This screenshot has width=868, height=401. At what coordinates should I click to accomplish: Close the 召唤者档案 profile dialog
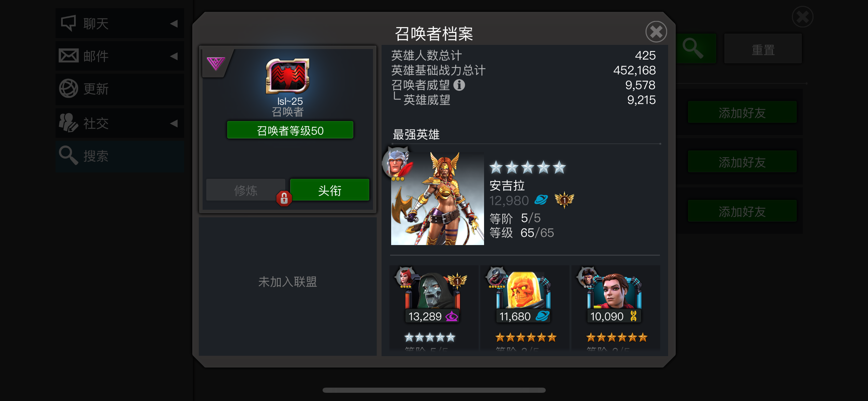[656, 32]
